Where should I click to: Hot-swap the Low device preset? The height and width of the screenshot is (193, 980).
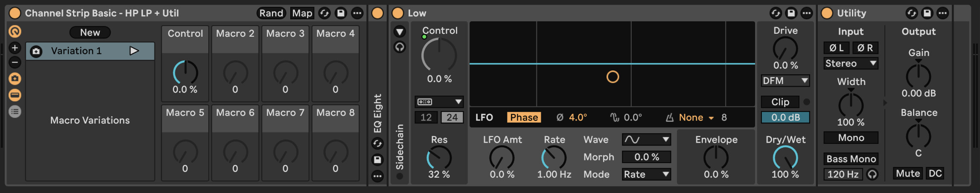[x=776, y=13]
